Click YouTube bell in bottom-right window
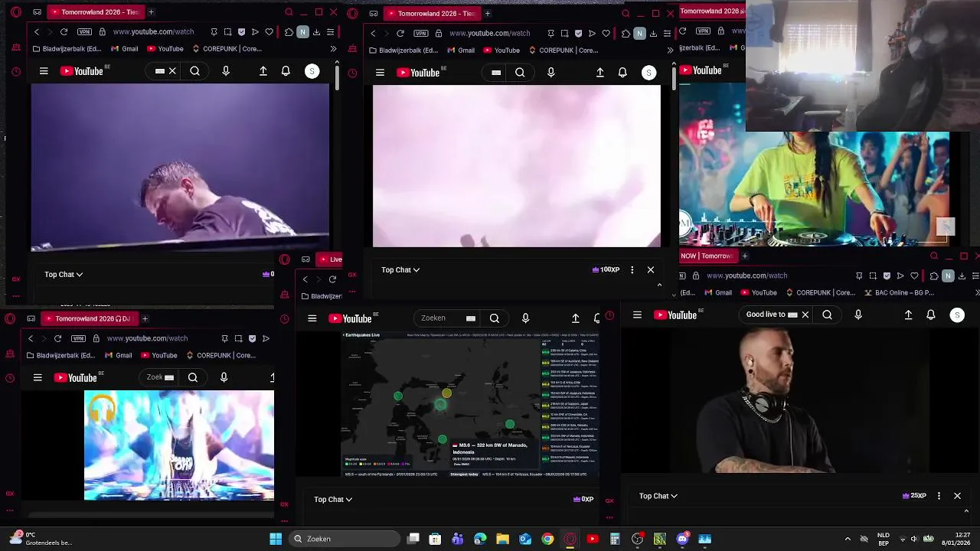 coord(931,315)
